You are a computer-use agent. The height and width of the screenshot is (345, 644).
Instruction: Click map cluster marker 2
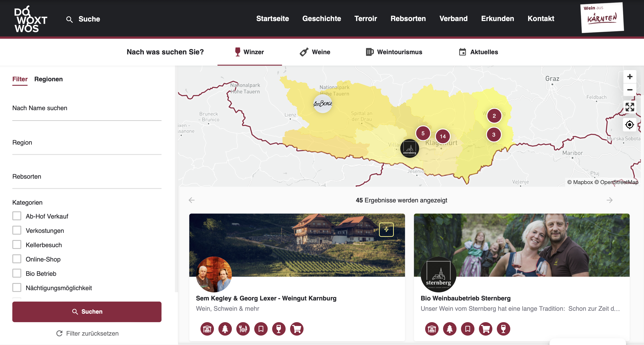click(x=494, y=116)
